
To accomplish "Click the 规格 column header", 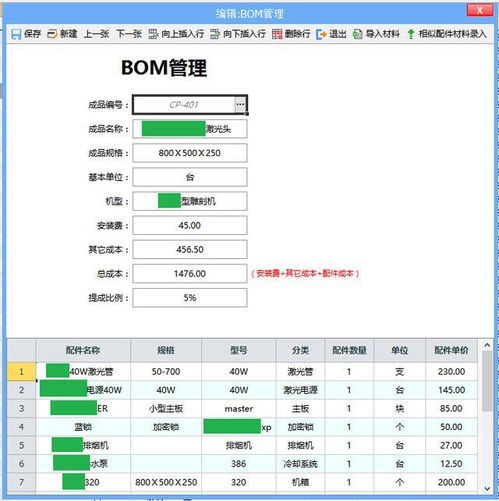I will tap(166, 350).
